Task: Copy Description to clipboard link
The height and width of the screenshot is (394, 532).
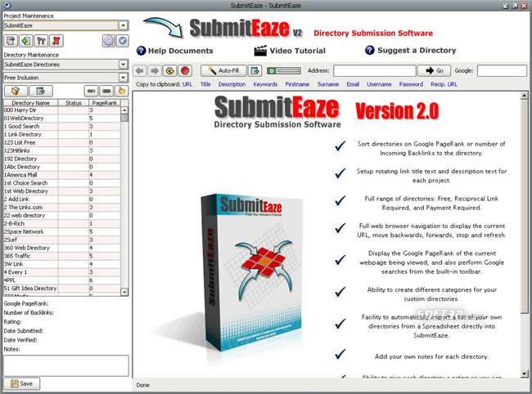Action: click(232, 84)
